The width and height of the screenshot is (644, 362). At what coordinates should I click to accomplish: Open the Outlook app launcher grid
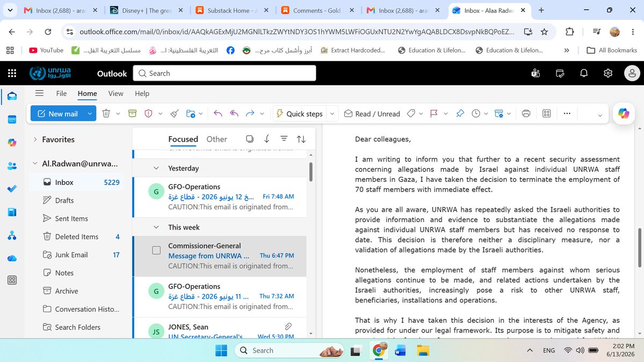pos(12,73)
